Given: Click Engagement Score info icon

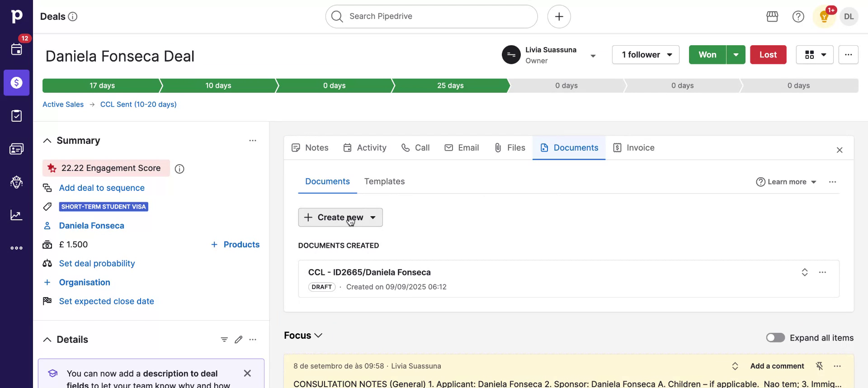Looking at the screenshot, I should (179, 169).
